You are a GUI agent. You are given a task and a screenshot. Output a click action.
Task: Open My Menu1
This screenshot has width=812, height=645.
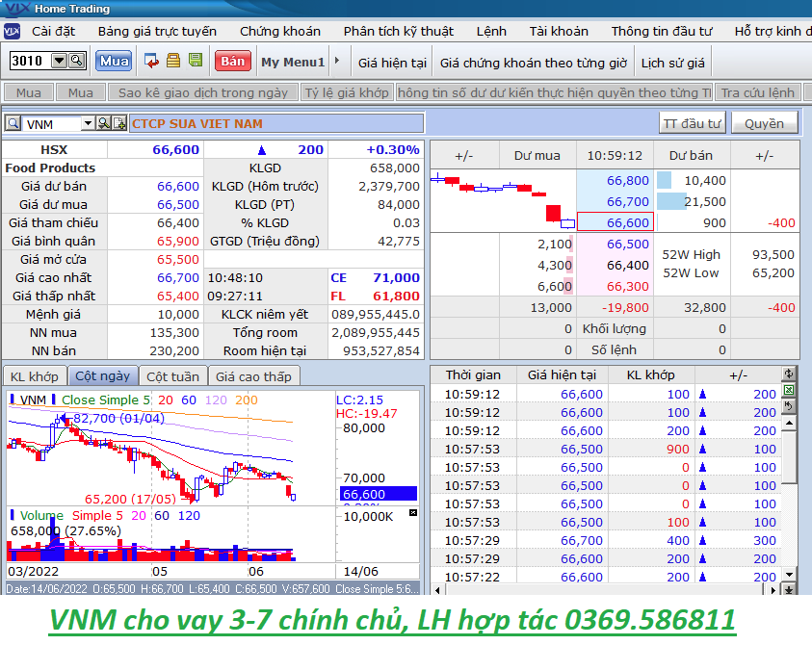[293, 63]
